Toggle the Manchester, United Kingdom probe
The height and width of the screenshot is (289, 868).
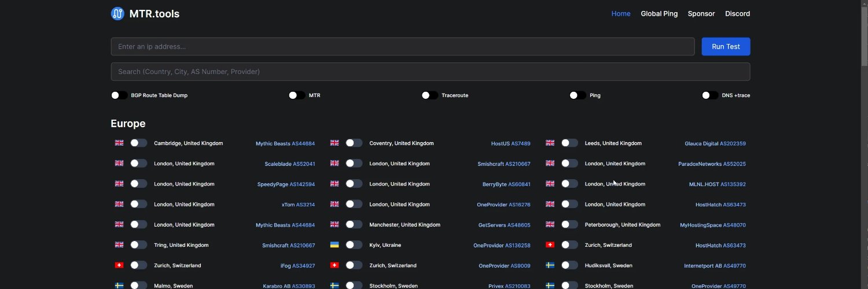coord(354,224)
